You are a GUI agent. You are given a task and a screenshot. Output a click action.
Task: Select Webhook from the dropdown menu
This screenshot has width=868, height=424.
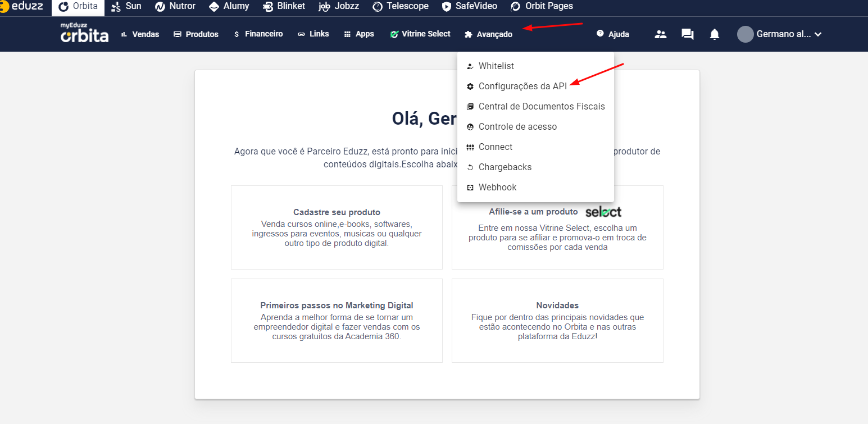(535, 188)
